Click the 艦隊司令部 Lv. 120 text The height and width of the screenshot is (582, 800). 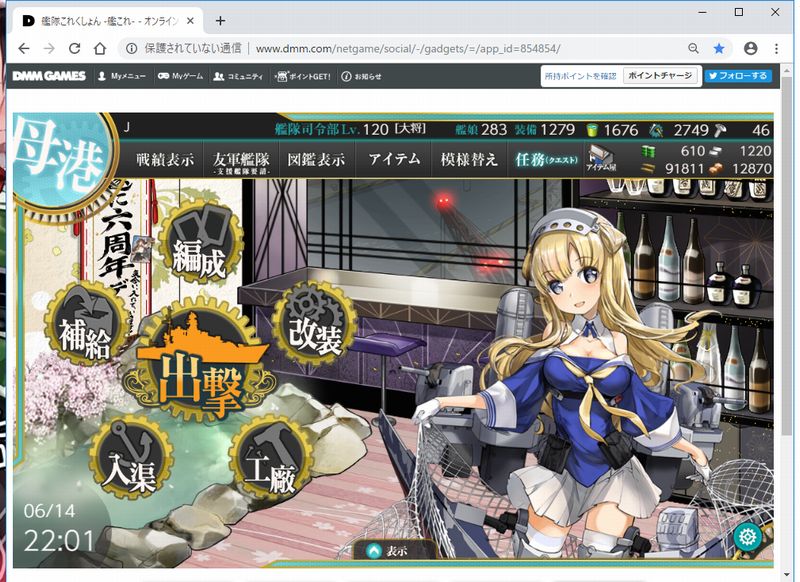tap(332, 130)
